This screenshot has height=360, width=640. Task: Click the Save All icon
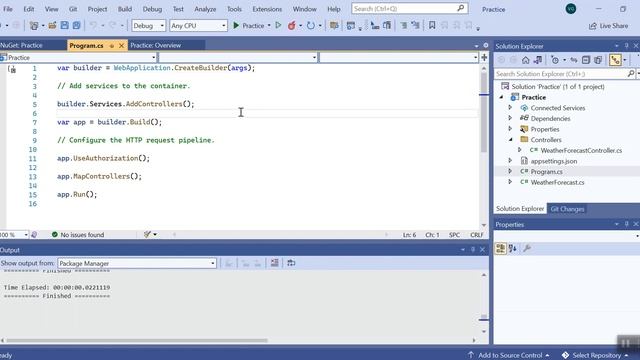[x=76, y=25]
